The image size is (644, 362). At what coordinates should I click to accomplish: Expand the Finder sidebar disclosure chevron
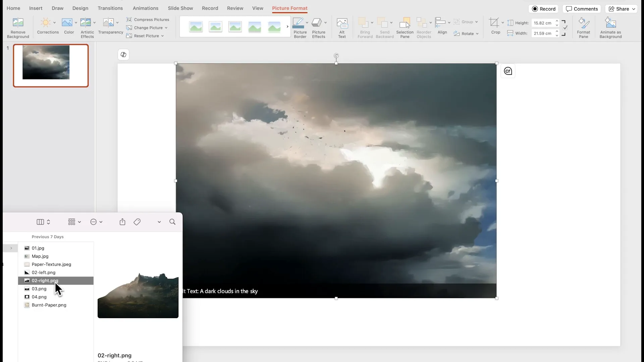click(x=11, y=248)
